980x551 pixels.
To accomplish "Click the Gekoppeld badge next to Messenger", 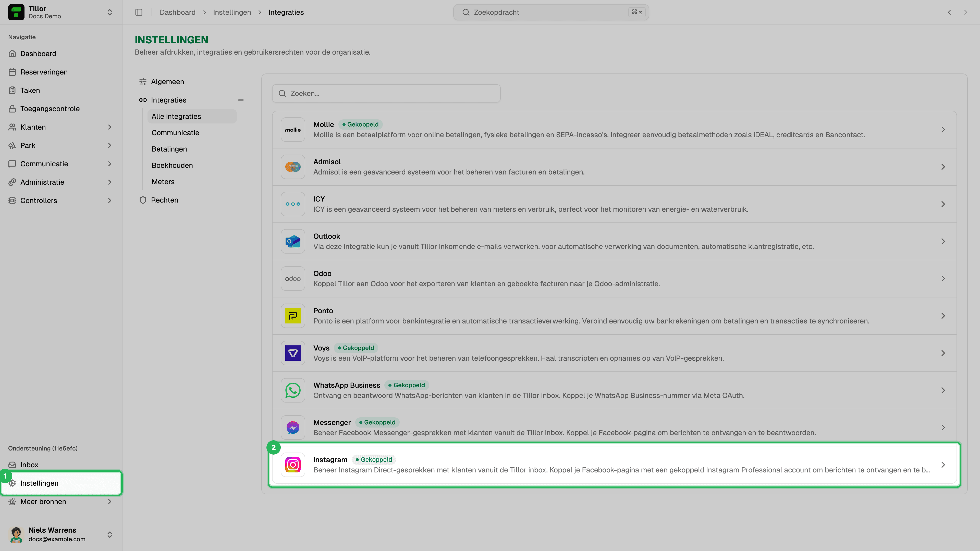I will pyautogui.click(x=377, y=422).
